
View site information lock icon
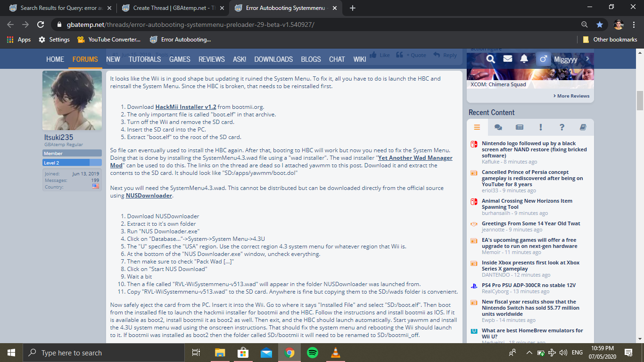(x=59, y=25)
